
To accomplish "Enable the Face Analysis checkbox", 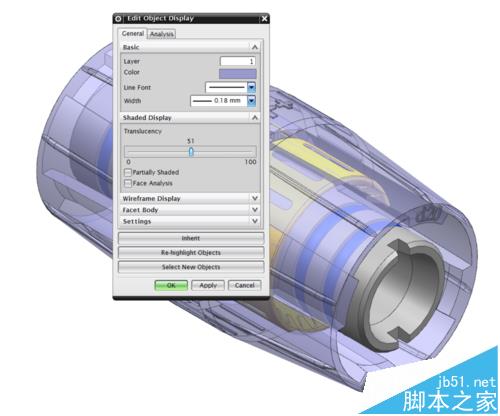I will (127, 183).
